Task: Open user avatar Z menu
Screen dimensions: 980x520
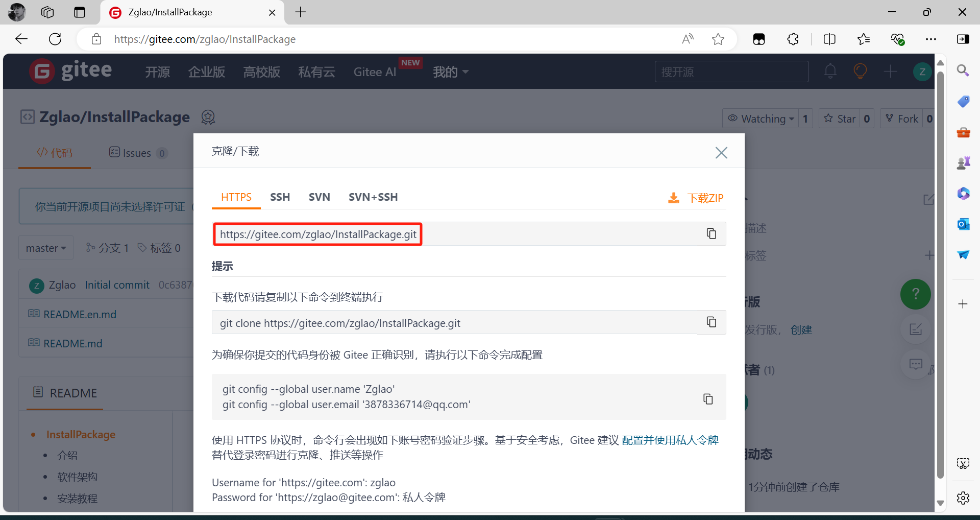Action: (922, 72)
